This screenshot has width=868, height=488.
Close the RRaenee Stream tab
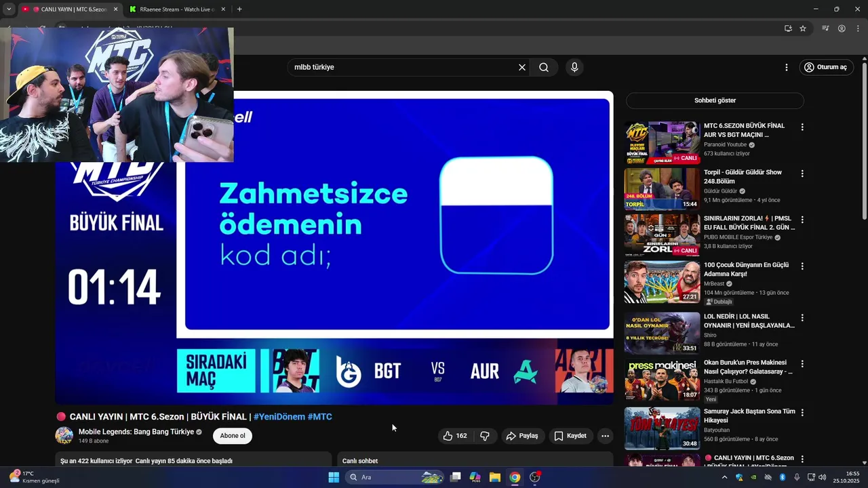[x=224, y=9]
